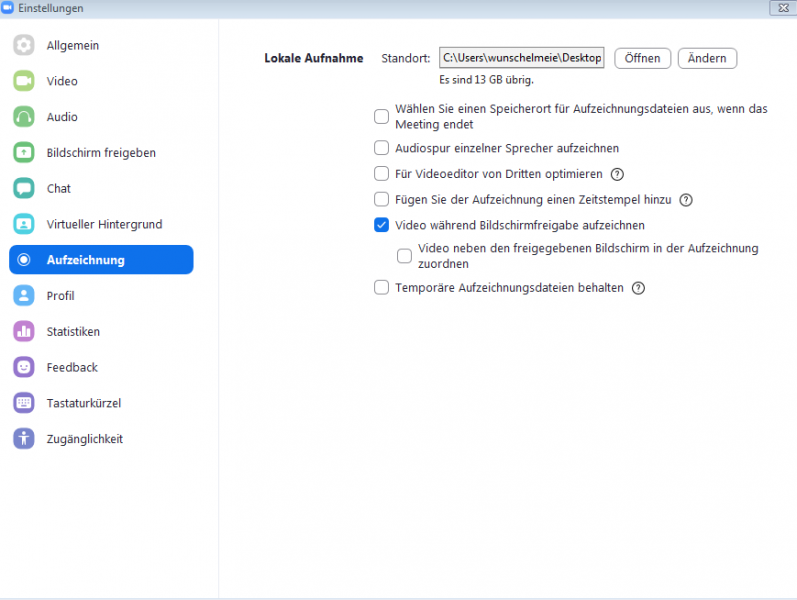This screenshot has width=797, height=600.
Task: Click the Standort path field
Action: coord(522,58)
